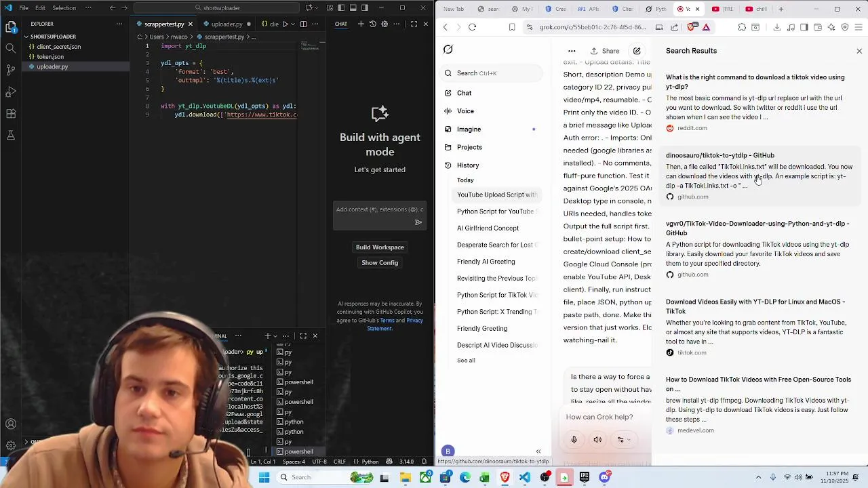Show hidden system tray icons chevron
Viewport: 868px width, 488px height.
[x=758, y=477]
